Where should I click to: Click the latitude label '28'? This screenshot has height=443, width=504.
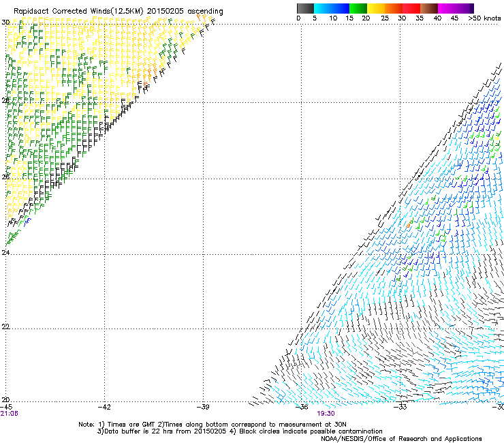pos(5,101)
